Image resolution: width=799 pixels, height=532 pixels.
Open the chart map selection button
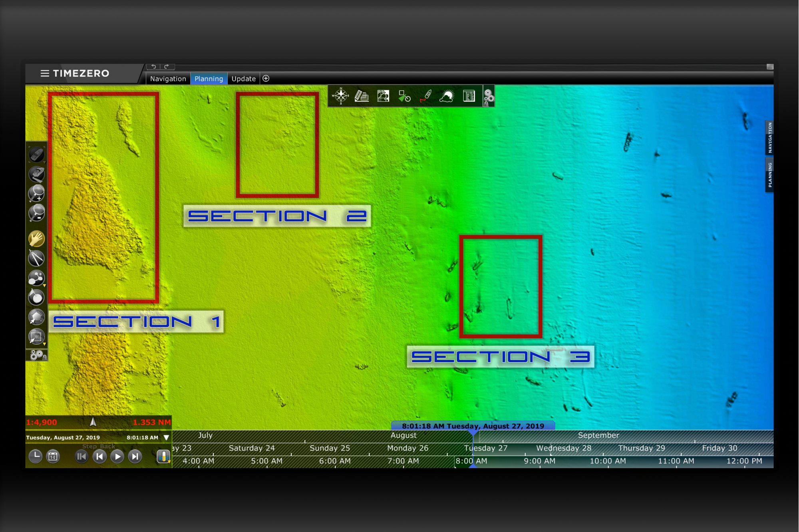383,96
